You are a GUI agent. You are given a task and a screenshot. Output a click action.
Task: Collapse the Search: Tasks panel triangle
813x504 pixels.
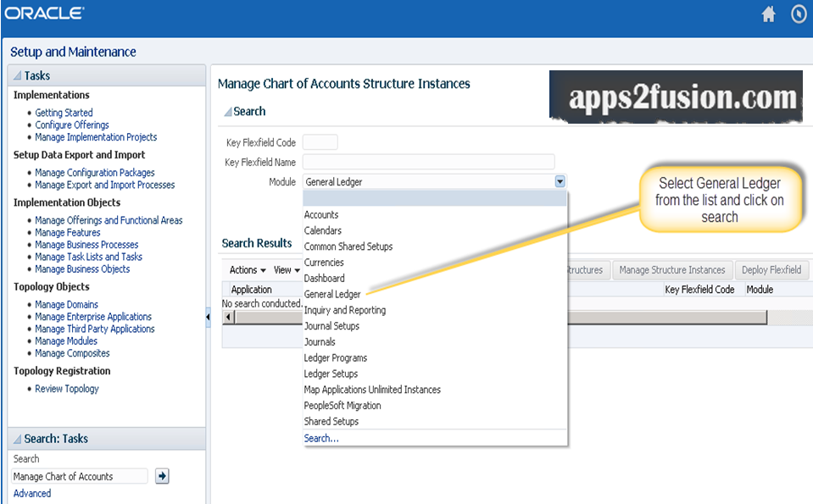tap(18, 439)
